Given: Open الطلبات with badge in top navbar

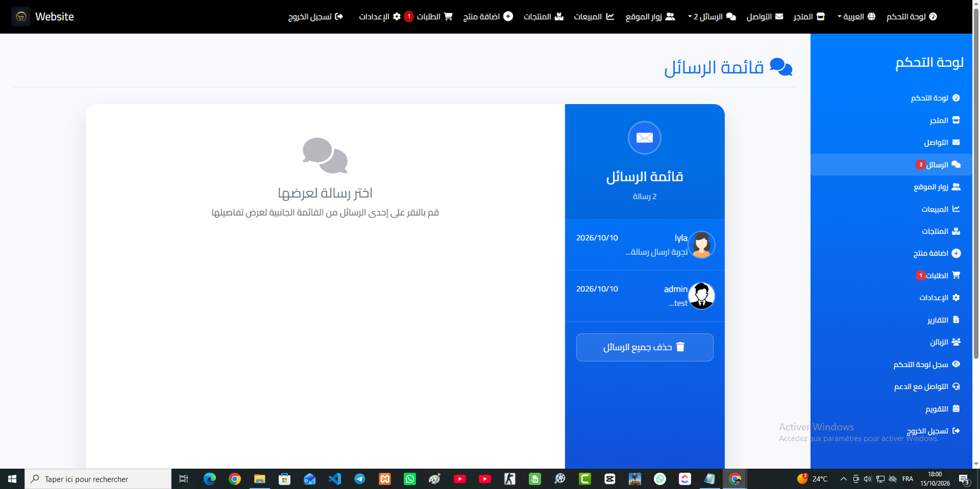Looking at the screenshot, I should click(428, 17).
